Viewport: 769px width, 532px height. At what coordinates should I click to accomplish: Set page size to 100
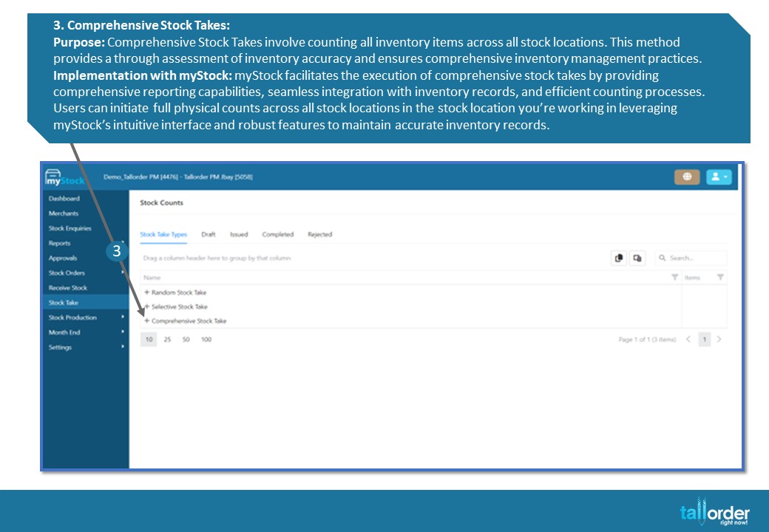tap(206, 339)
